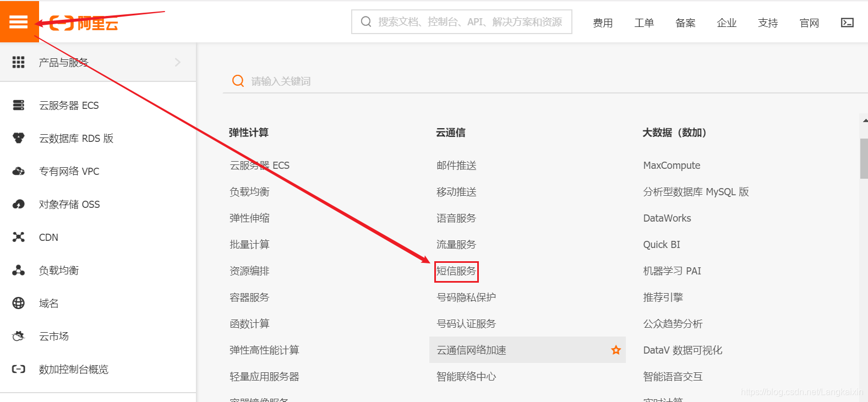Click the top global search box
Viewport: 868px width, 402px height.
click(x=462, y=22)
